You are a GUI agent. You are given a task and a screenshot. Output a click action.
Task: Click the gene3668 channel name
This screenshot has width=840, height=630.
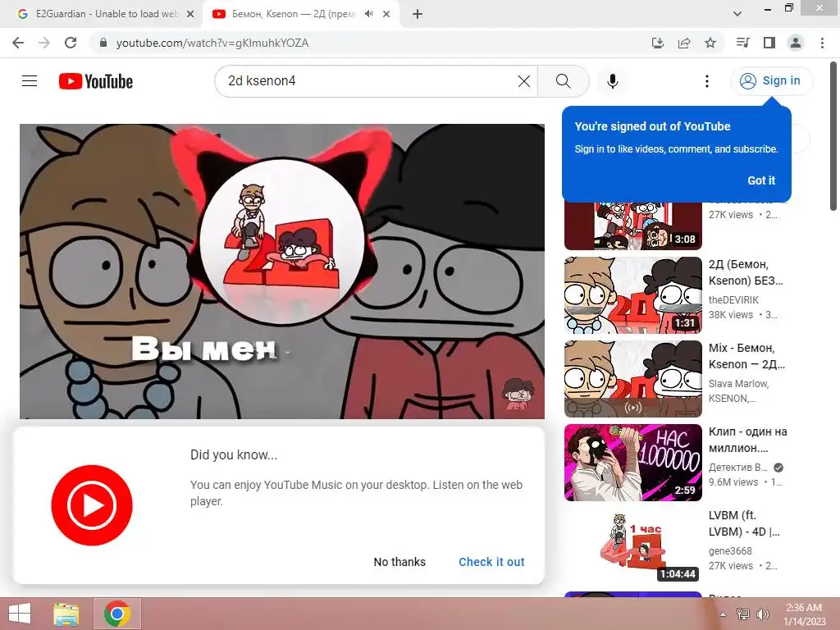(730, 550)
